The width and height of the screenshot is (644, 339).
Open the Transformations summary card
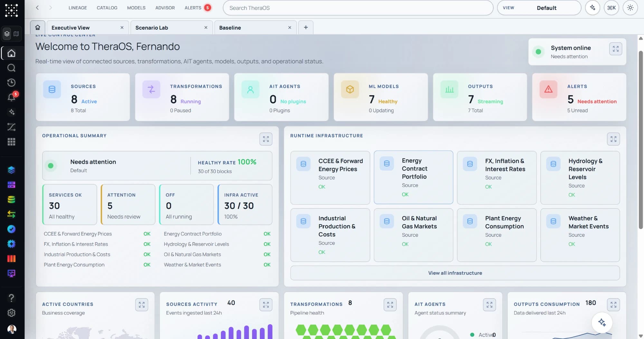click(182, 97)
